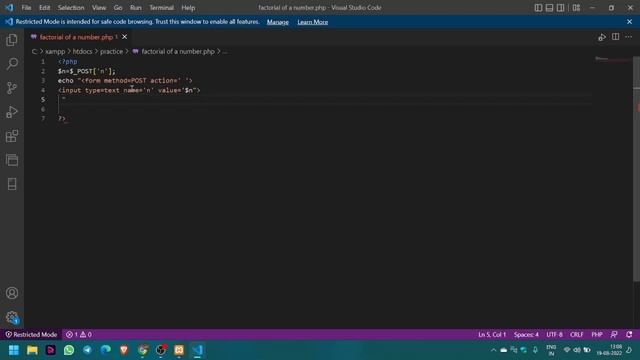Click the notifications bell in status bar
The width and height of the screenshot is (640, 360).
coord(629,334)
